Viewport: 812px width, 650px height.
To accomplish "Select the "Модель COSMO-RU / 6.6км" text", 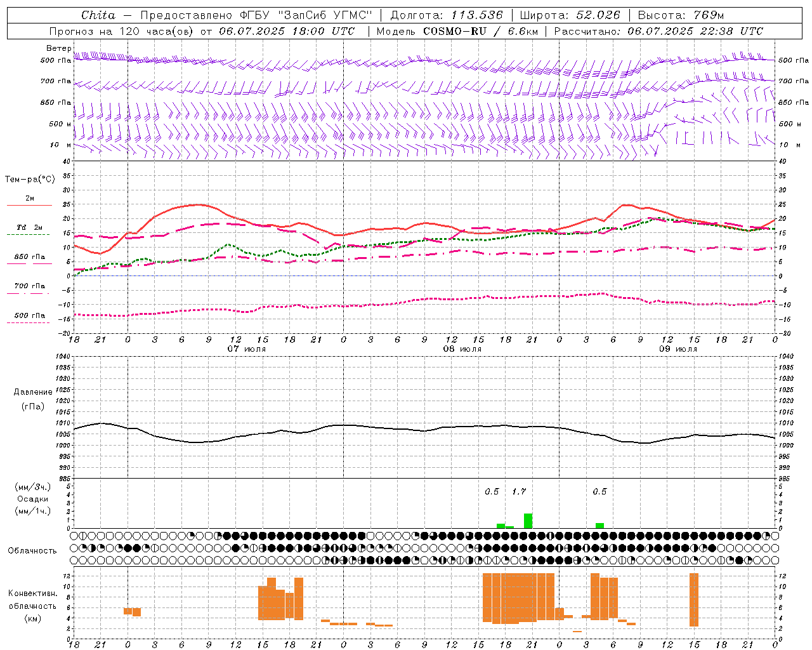I will click(x=457, y=31).
